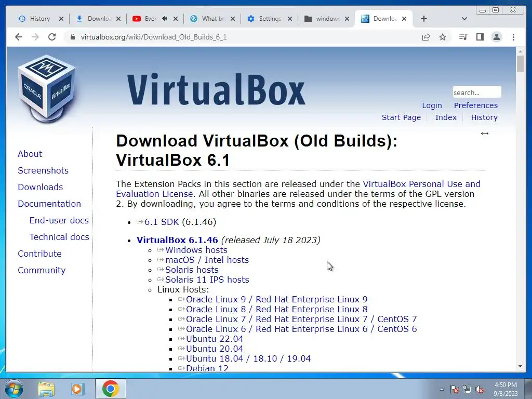
Task: Download macOS / Intel hosts package
Action: tap(207, 260)
